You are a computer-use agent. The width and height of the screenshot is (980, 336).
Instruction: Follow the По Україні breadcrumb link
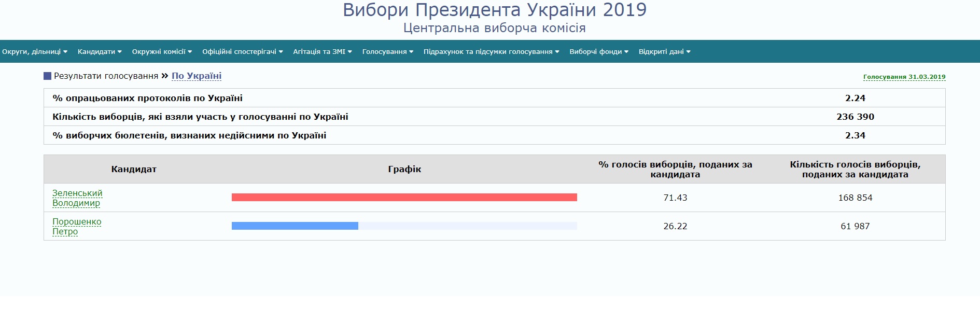click(x=197, y=76)
